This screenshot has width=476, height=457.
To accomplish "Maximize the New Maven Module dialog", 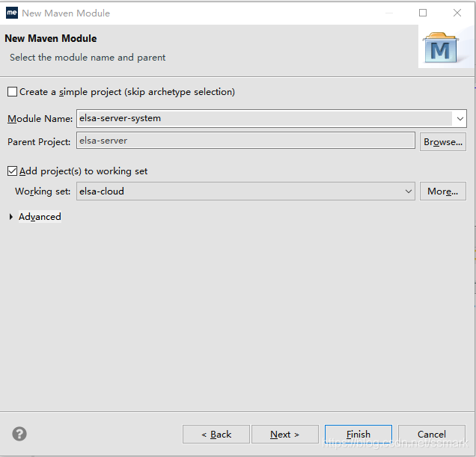I will click(x=423, y=13).
